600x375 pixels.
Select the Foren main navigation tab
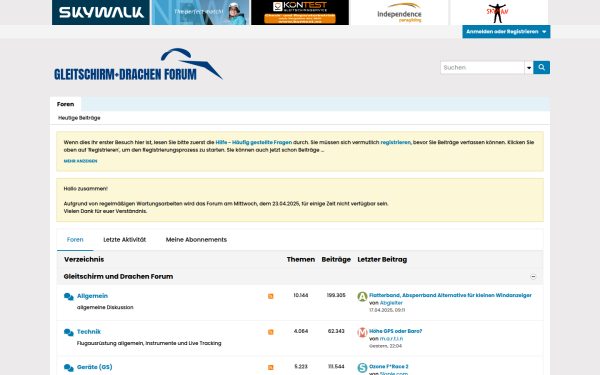[x=65, y=104]
